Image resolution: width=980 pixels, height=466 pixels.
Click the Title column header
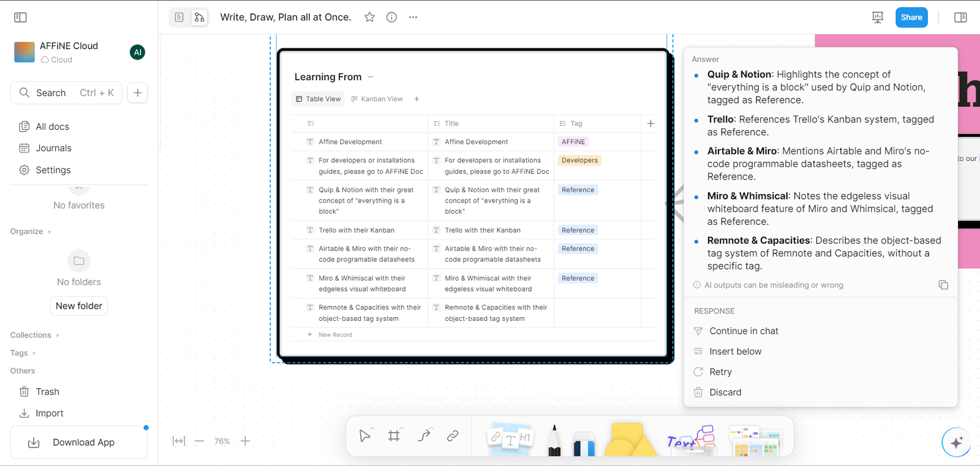pos(491,124)
